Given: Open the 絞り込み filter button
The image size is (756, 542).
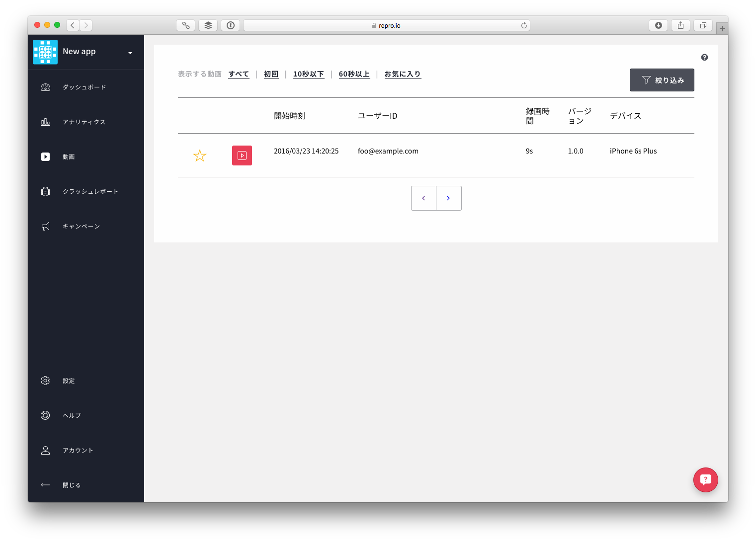Looking at the screenshot, I should (x=662, y=80).
